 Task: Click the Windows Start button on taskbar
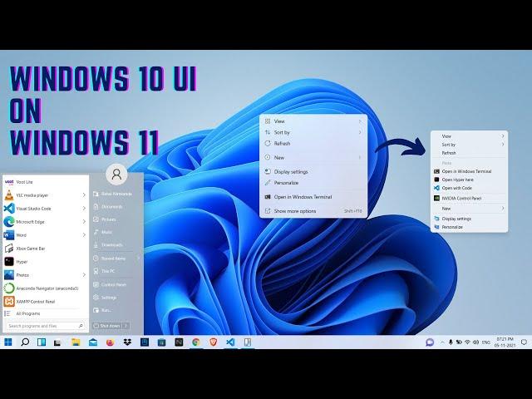point(8,342)
